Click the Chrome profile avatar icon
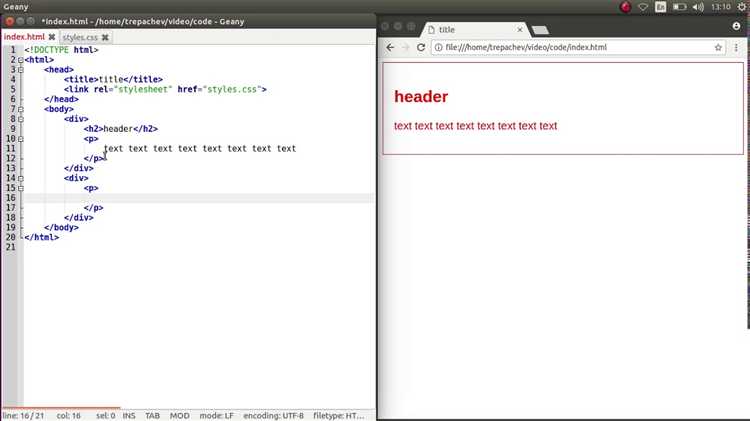750x421 pixels. click(737, 25)
